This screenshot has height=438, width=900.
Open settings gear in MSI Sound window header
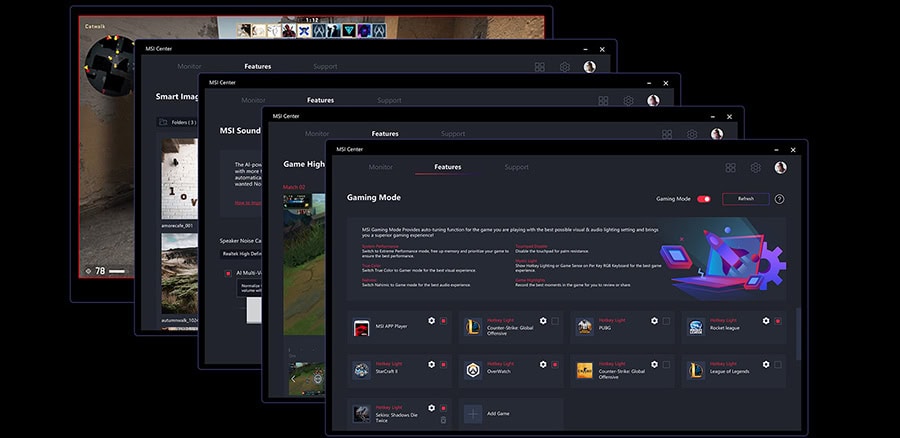tap(629, 101)
